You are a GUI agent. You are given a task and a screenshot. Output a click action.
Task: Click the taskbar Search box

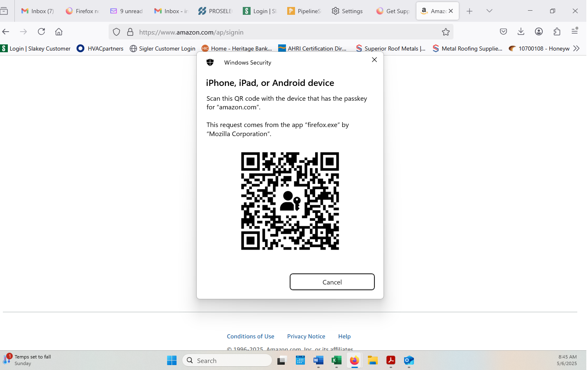pyautogui.click(x=227, y=361)
